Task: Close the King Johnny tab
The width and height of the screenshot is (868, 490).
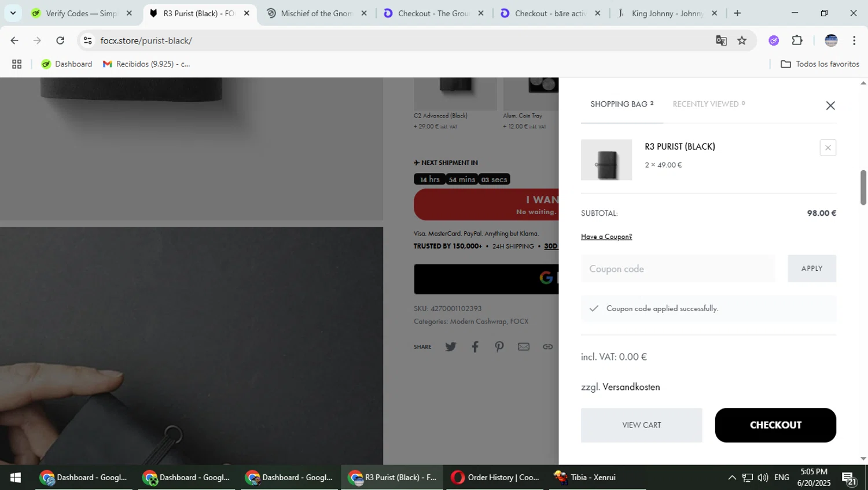Action: pos(714,13)
